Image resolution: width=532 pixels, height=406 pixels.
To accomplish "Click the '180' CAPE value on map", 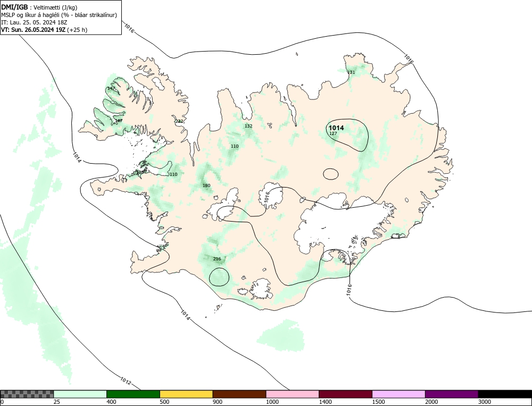I will tap(206, 185).
